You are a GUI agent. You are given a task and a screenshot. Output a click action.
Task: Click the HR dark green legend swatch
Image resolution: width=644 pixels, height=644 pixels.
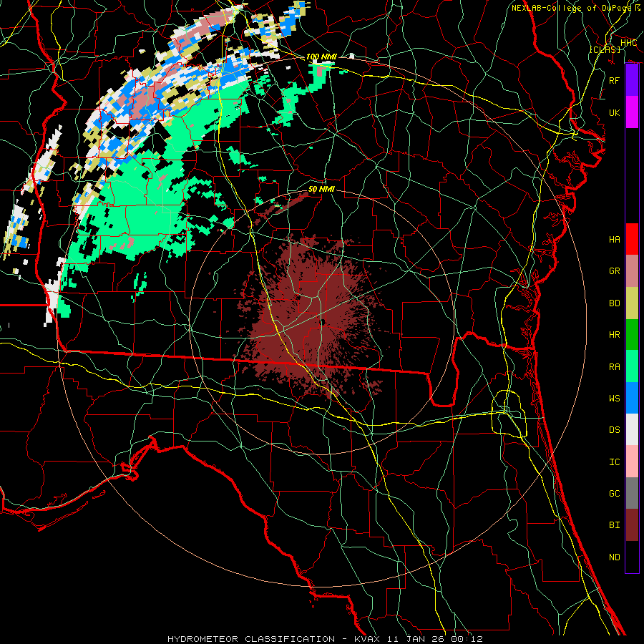point(632,335)
